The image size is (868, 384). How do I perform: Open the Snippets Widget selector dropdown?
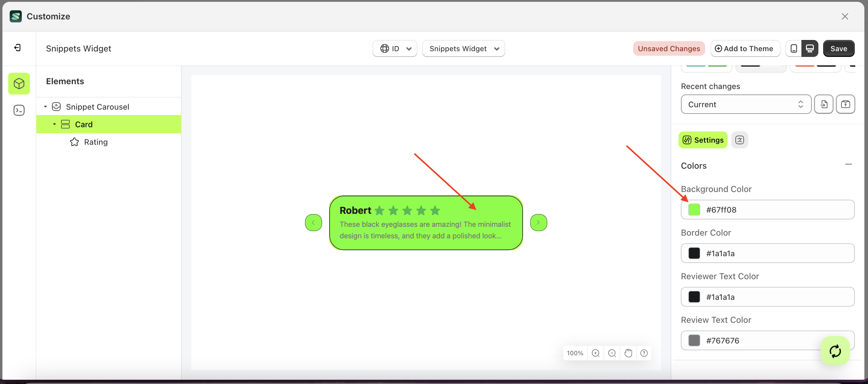[x=463, y=48]
